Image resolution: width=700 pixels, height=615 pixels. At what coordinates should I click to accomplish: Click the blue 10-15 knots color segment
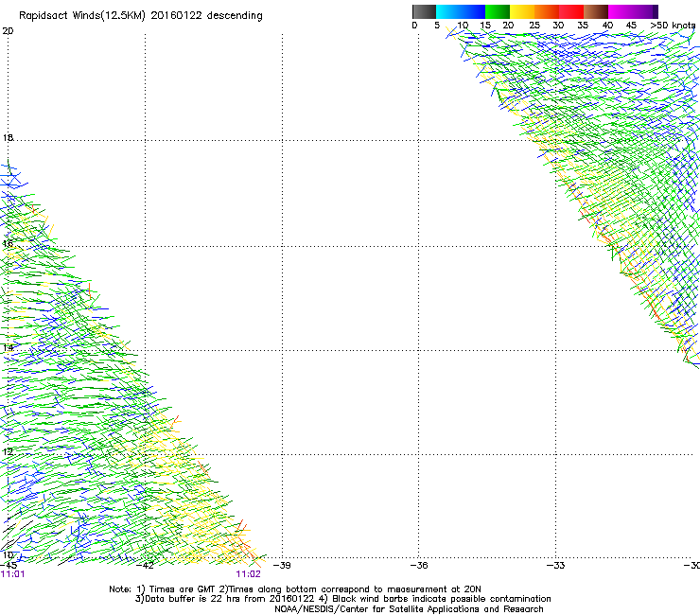point(473,11)
